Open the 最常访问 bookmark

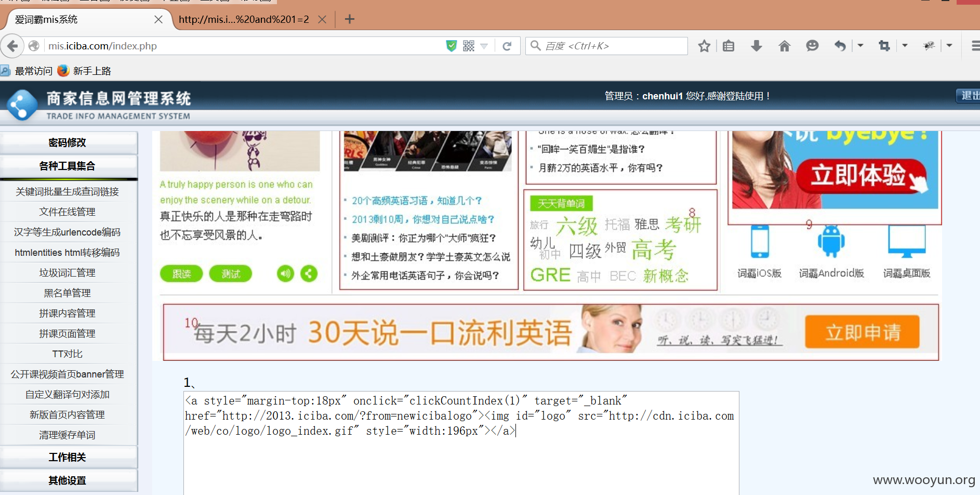tap(27, 71)
